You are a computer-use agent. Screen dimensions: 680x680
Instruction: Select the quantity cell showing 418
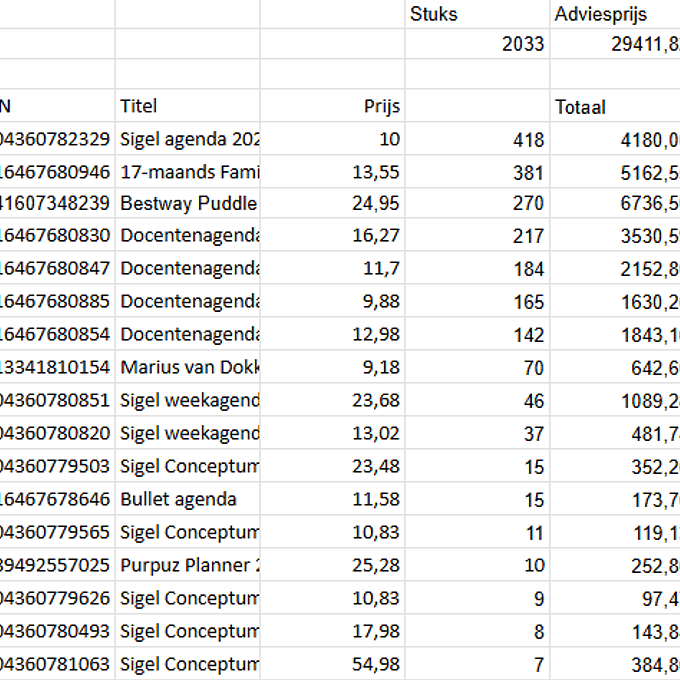point(477,139)
